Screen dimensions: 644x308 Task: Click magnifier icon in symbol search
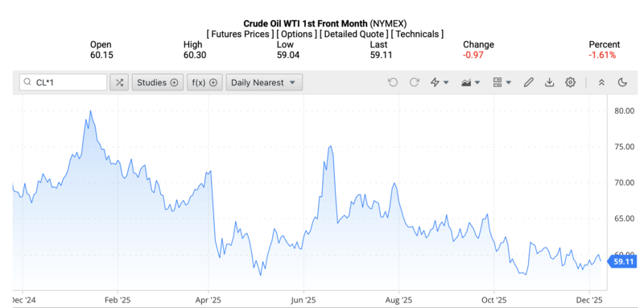point(27,82)
